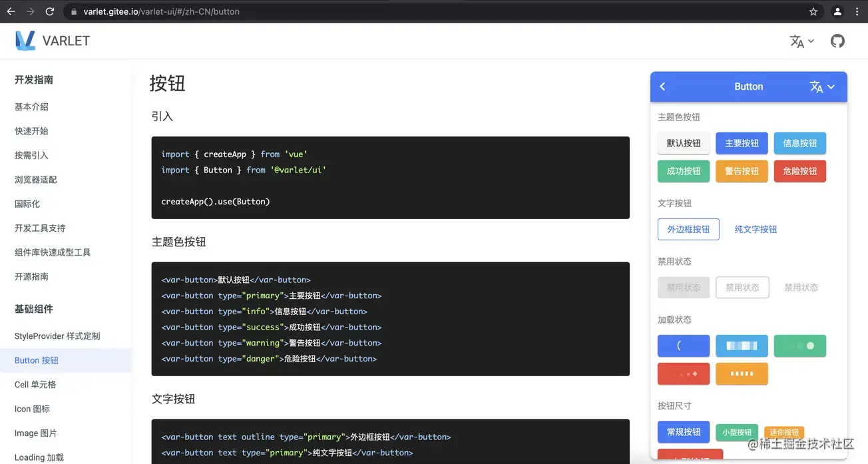Click the outlined 禁用状态 button
This screenshot has width=868, height=464.
[x=742, y=288]
